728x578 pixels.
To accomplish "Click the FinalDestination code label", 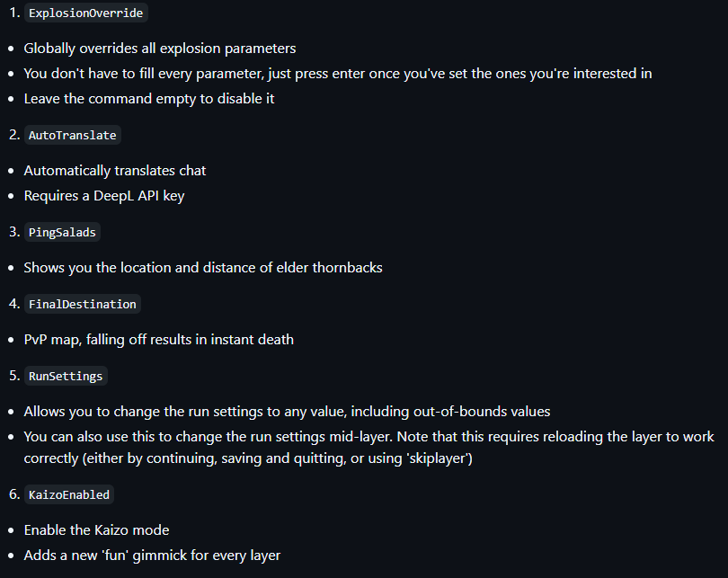I will click(x=83, y=304).
